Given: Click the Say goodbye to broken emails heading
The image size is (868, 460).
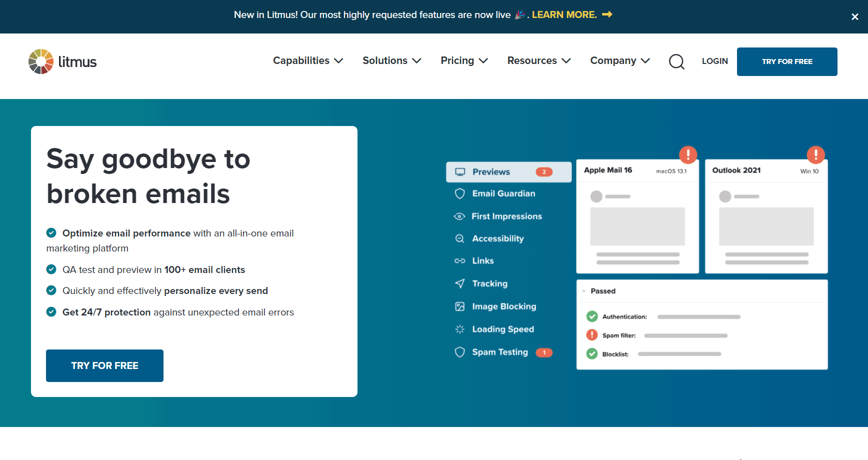Looking at the screenshot, I should [148, 176].
